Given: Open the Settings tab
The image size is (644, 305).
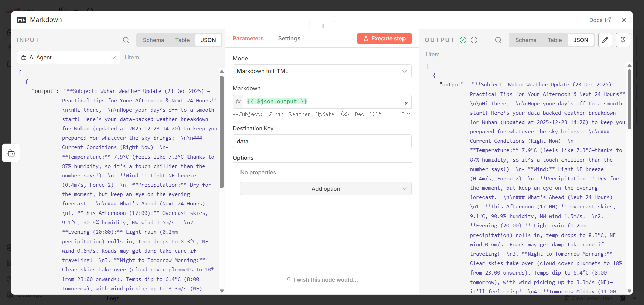Looking at the screenshot, I should tap(289, 39).
